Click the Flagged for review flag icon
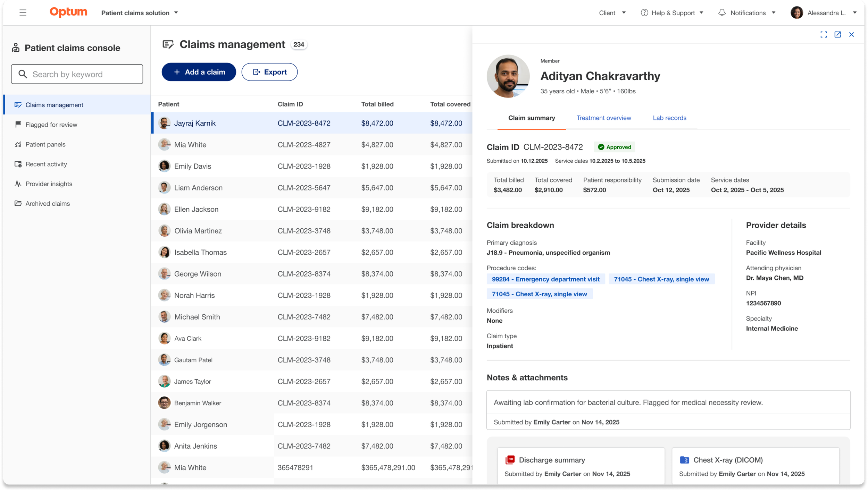Screen dimensions: 868x491 coord(18,124)
